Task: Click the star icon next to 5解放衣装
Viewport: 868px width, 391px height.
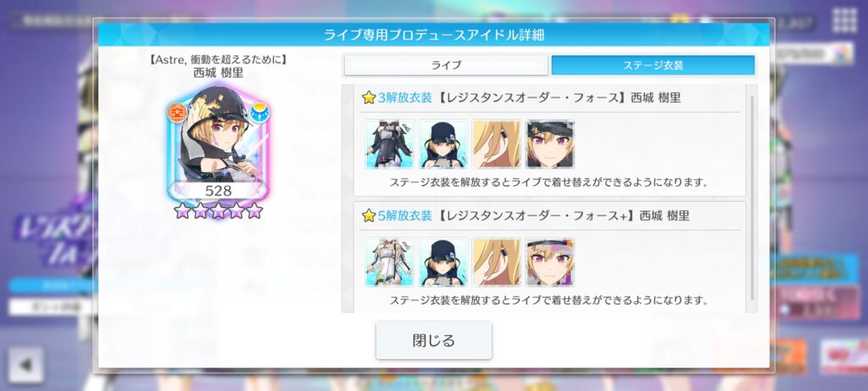Action: pos(369,216)
